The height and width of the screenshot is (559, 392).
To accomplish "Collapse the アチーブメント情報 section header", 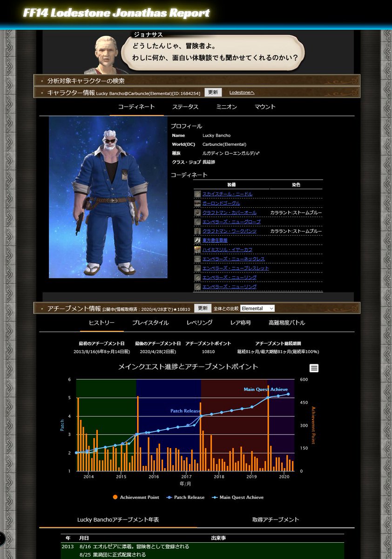I will [x=197, y=308].
